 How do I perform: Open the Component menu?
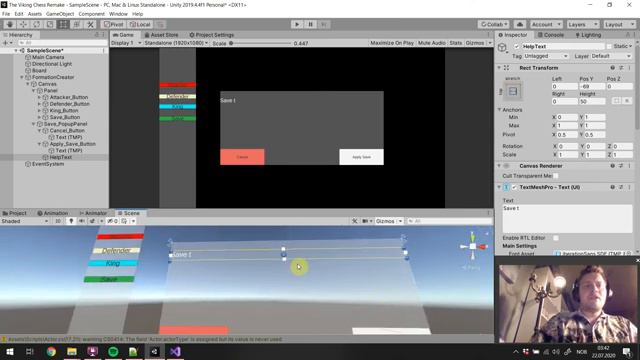click(91, 14)
